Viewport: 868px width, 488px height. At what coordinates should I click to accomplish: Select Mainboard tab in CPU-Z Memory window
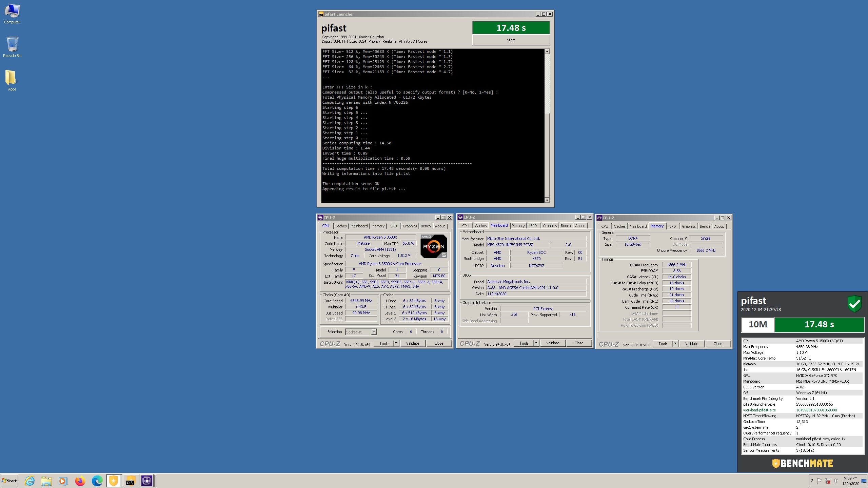[638, 226]
